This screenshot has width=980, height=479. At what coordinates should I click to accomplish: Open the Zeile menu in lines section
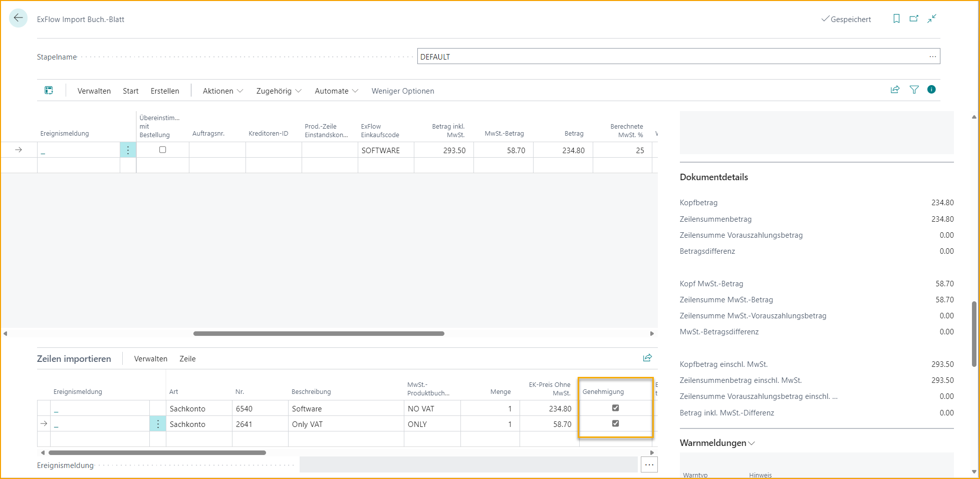point(187,359)
